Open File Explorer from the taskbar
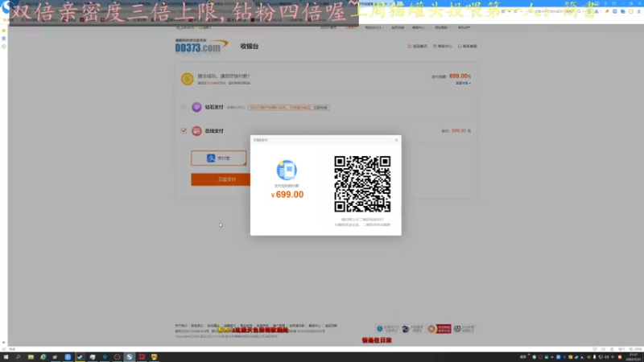Image resolution: width=644 pixels, height=362 pixels. tap(31, 357)
